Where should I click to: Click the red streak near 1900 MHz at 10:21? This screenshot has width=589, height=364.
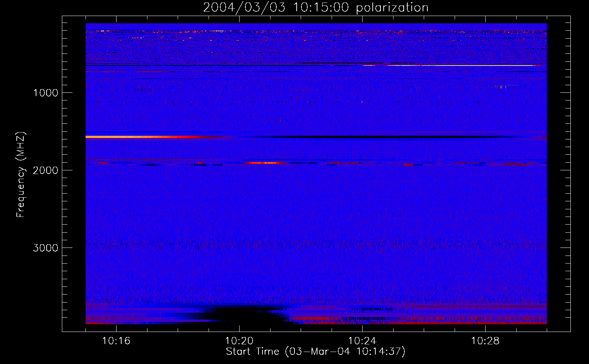(266, 163)
